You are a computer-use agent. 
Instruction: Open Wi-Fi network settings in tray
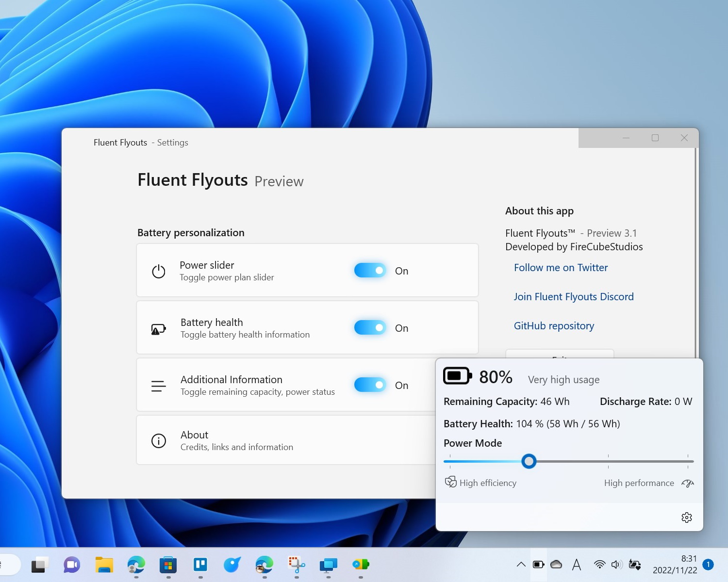pos(599,565)
